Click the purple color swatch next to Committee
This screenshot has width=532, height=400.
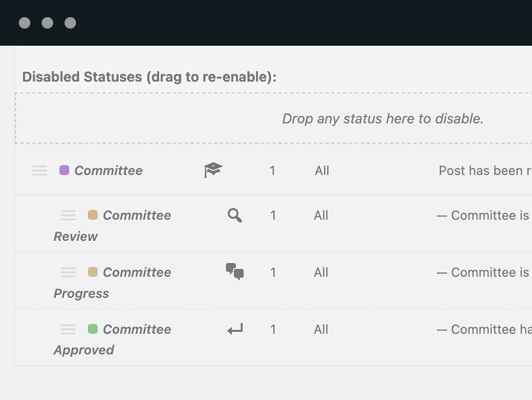(64, 170)
